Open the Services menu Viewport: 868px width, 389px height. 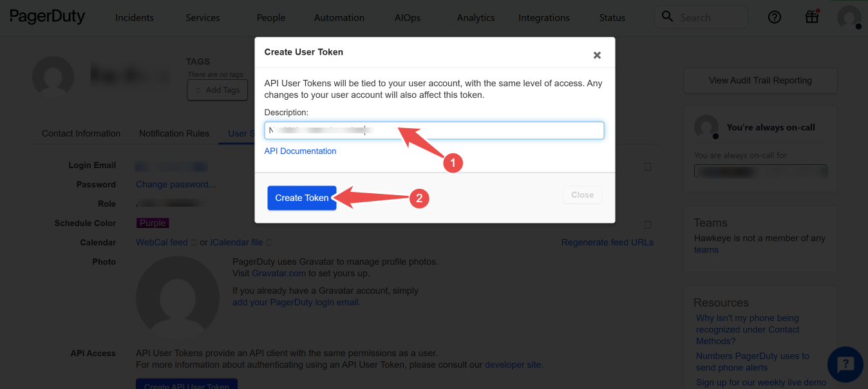click(x=203, y=18)
